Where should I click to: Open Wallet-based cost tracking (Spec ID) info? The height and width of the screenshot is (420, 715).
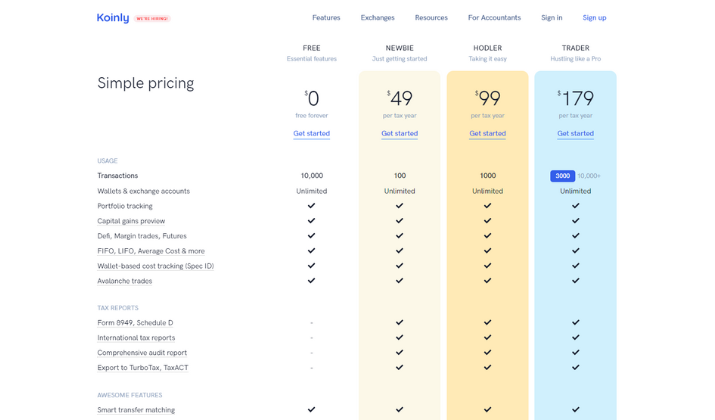(155, 266)
